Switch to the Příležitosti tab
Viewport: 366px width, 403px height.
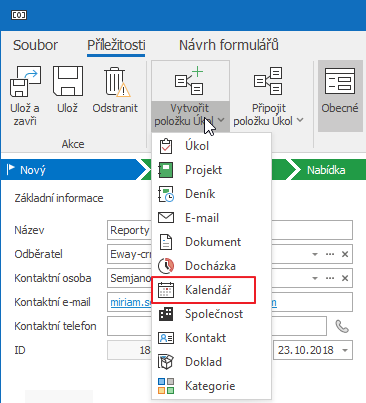coord(116,45)
